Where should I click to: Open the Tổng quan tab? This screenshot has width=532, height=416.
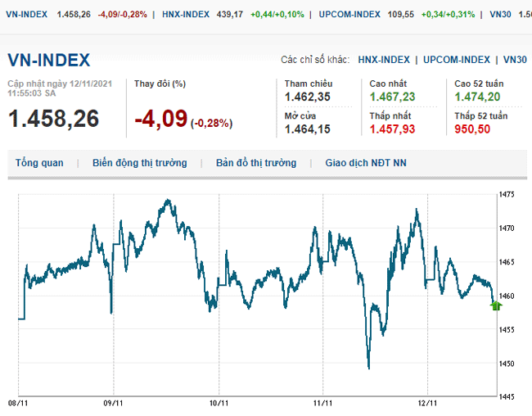(39, 163)
